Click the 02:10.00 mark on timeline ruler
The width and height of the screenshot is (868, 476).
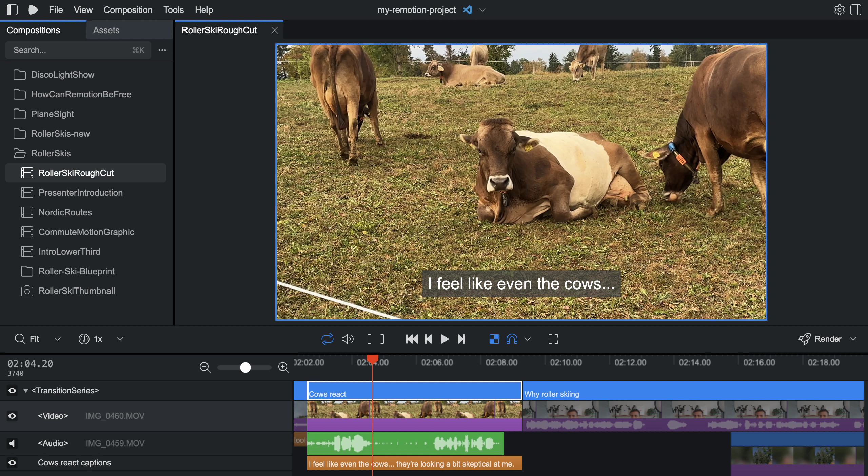(566, 362)
